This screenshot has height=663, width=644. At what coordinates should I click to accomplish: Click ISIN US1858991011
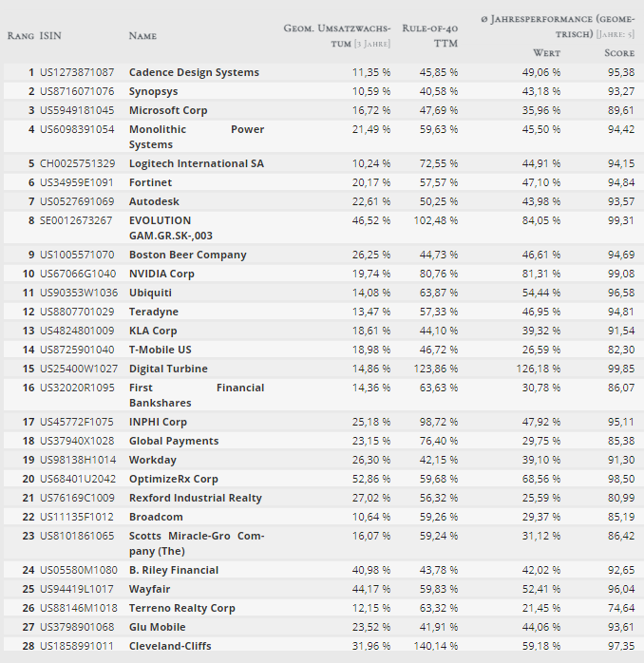click(x=77, y=646)
